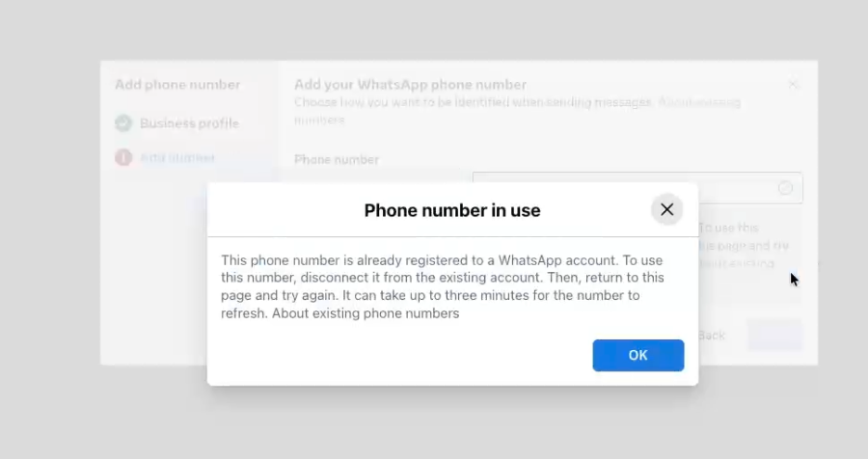The height and width of the screenshot is (459, 868).
Task: Click the red error icon beside Add number
Action: [x=123, y=158]
